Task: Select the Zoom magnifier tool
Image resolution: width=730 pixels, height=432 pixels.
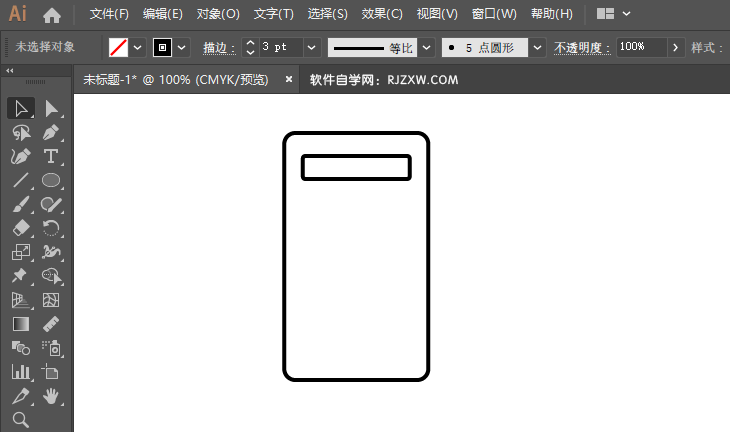Action: click(21, 420)
